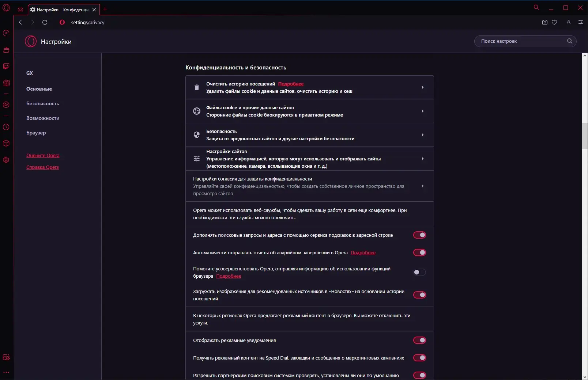Go forward using the forward arrow

click(x=33, y=22)
